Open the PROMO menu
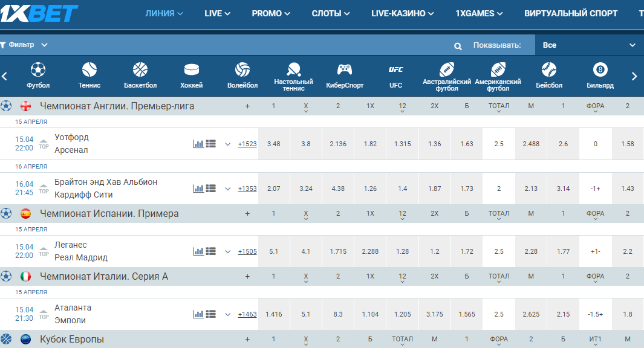The image size is (644, 348). (271, 13)
